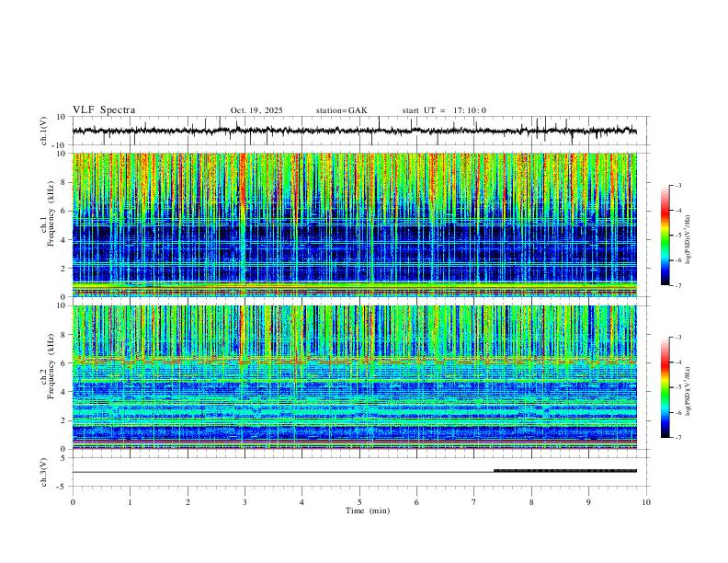Click the 'ch.1(V)' waveform axis label

(45, 131)
